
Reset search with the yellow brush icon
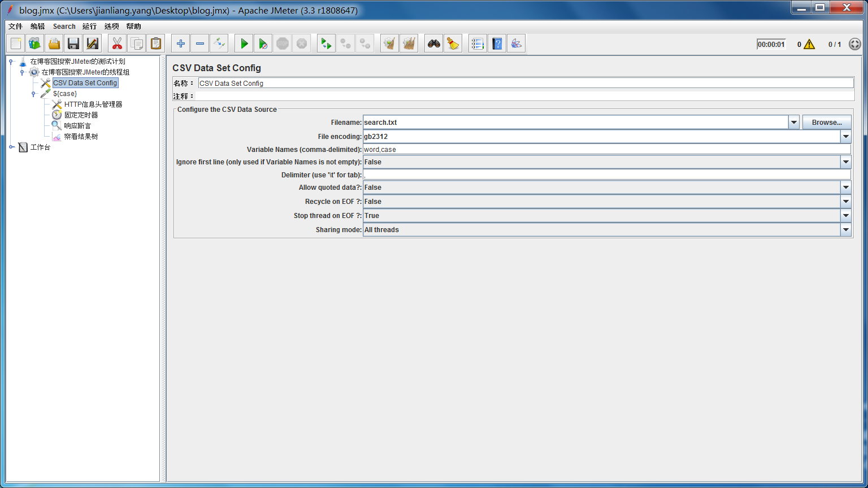click(453, 43)
